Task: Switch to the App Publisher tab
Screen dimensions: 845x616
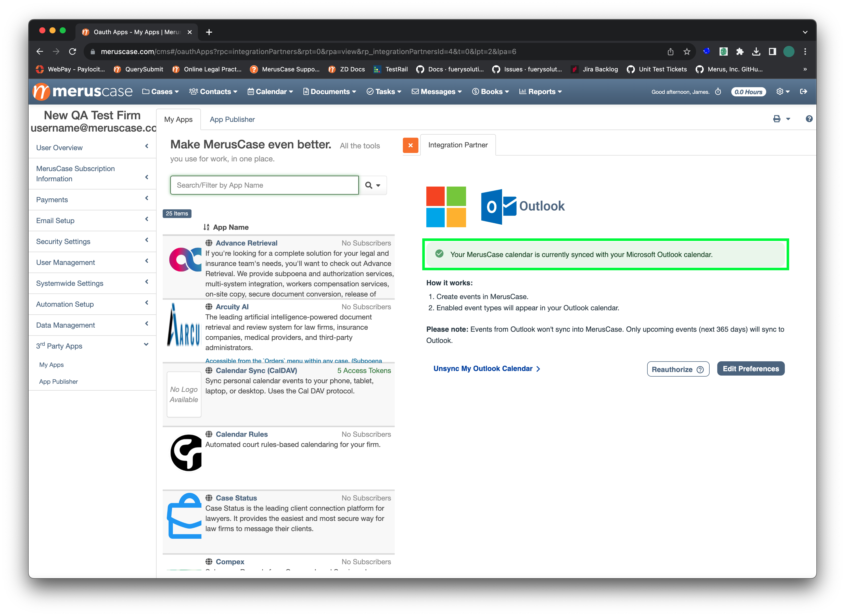Action: pos(232,120)
